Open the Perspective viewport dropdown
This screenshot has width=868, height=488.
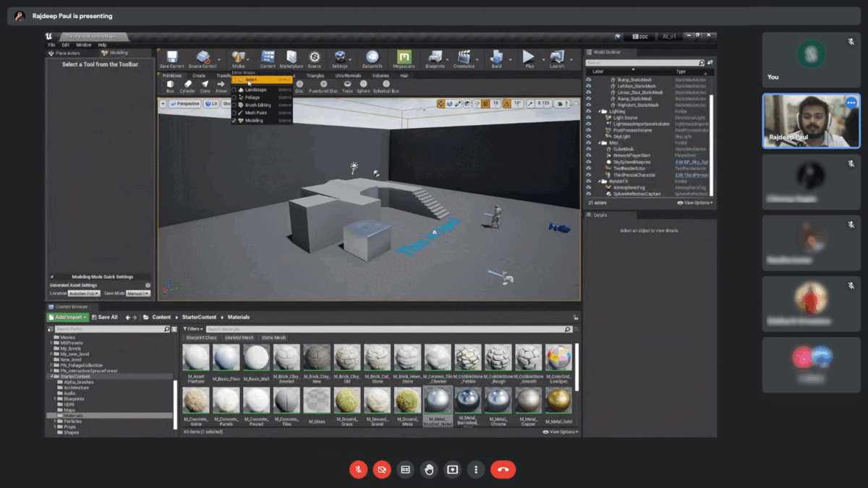point(186,104)
